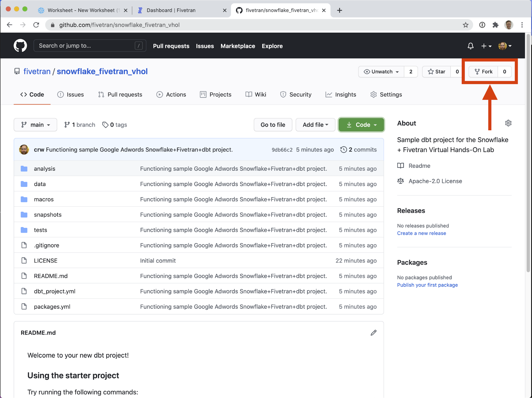Expand the main branch dropdown
Screen dimensions: 532x398
[x=35, y=125]
